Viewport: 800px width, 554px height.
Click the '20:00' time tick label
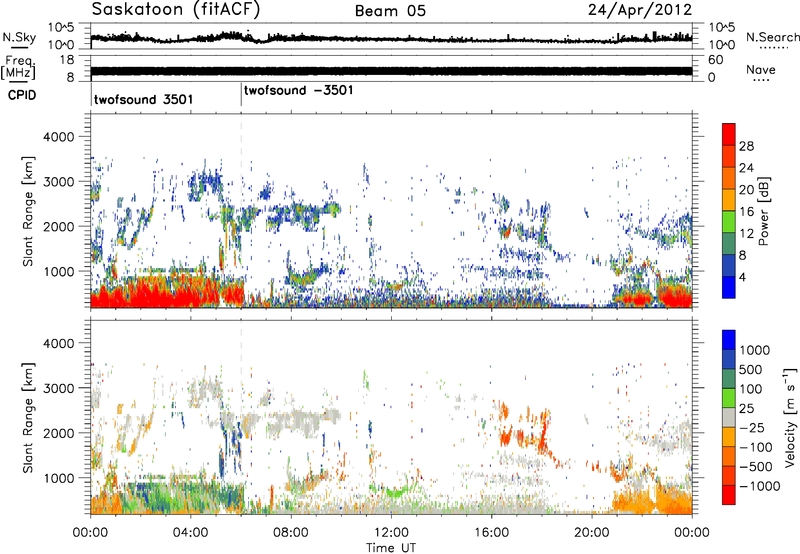coord(591,533)
